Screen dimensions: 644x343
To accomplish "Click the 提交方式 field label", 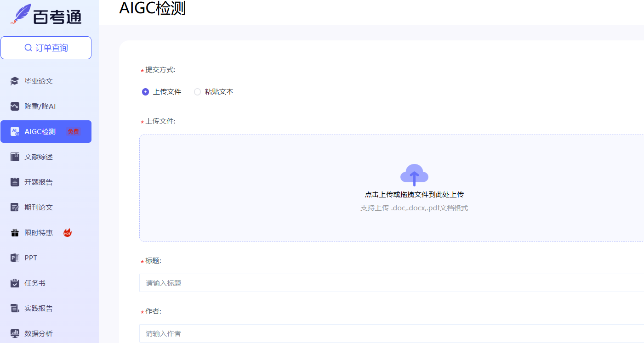I will coord(160,70).
